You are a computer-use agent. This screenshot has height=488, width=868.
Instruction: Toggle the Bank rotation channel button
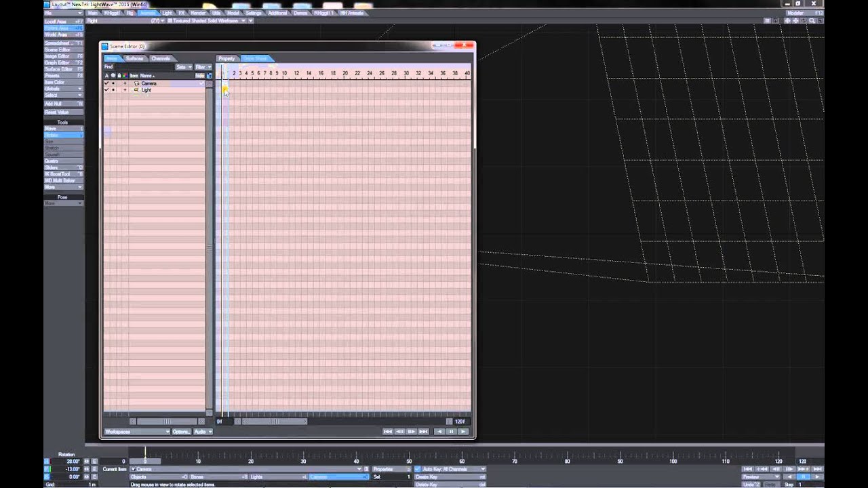tap(47, 476)
